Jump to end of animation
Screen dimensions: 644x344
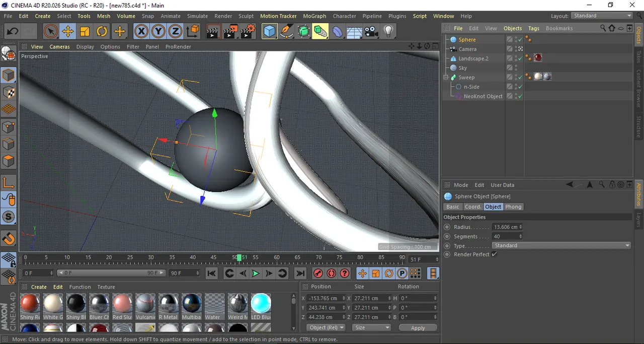coord(300,273)
